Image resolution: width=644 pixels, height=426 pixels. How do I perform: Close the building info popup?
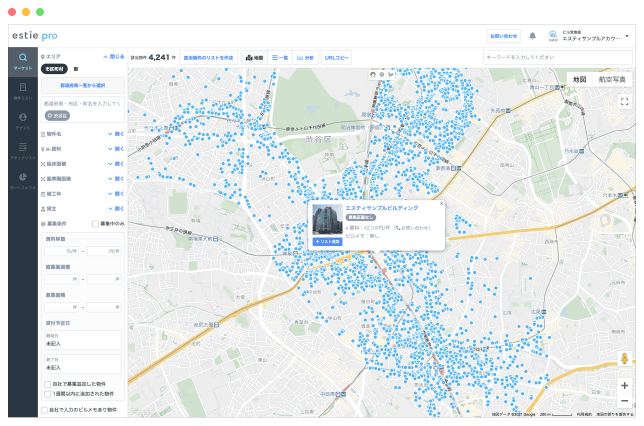point(441,203)
